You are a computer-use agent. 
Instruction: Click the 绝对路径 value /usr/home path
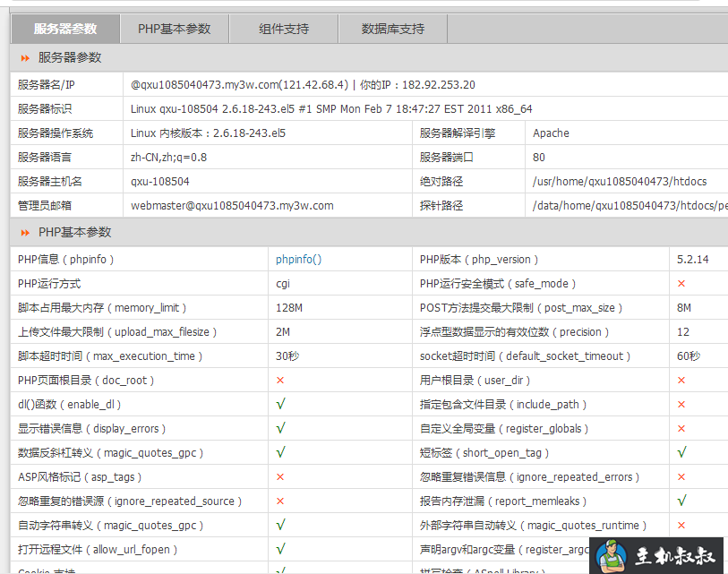(x=625, y=182)
